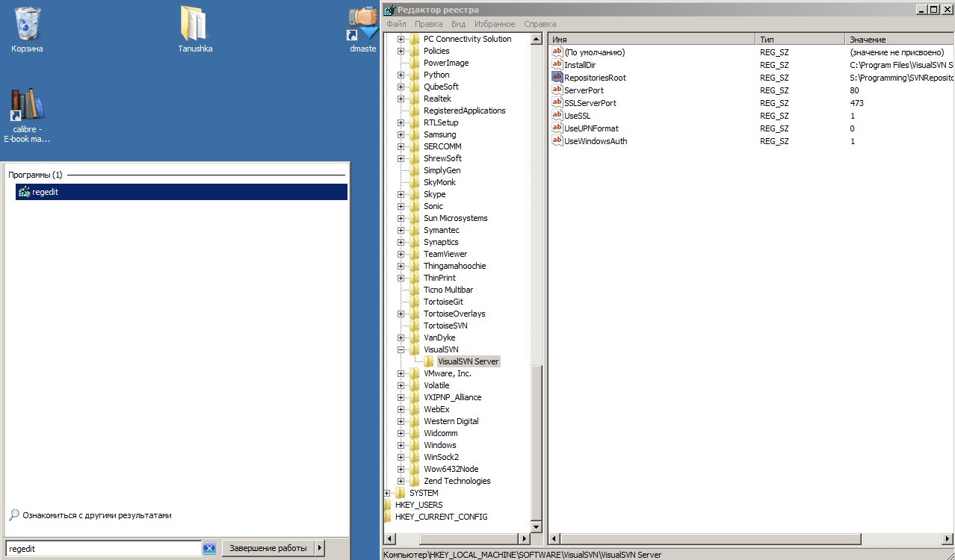Click the UseWindowsAuth string value icon

point(557,141)
